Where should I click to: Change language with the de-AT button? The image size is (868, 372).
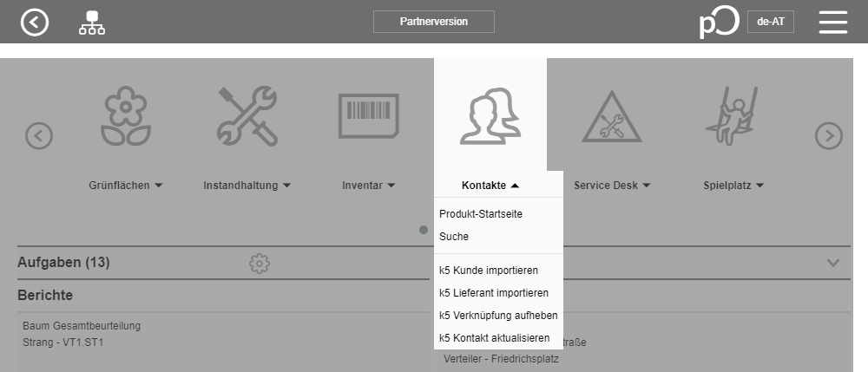(x=770, y=22)
